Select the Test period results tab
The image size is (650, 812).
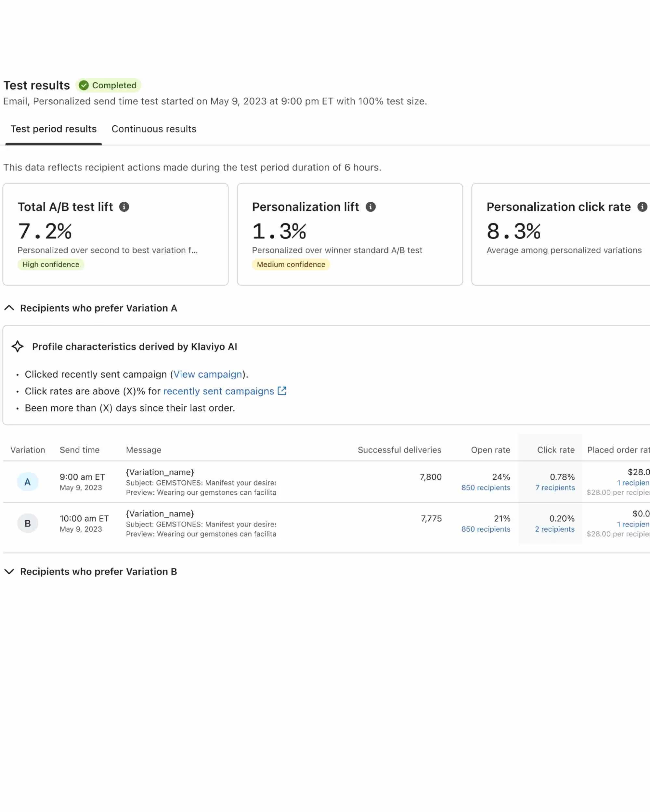click(x=54, y=129)
